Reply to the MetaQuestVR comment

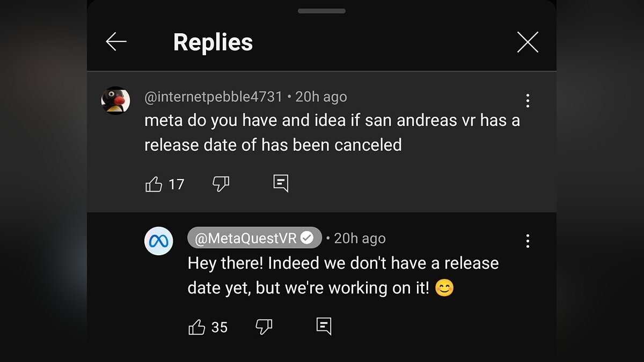pos(324,326)
